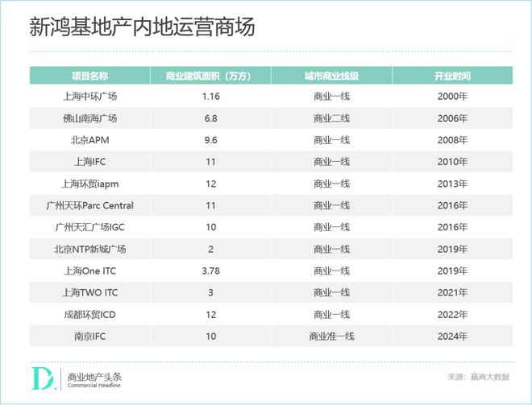Click the 上海TWO ITC project name
This screenshot has width=532, height=405.
tap(90, 292)
